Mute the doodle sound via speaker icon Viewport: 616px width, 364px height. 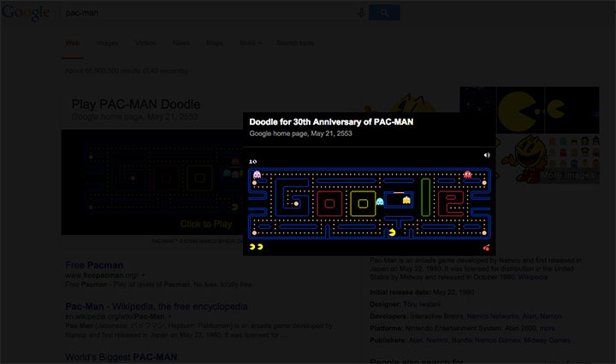click(487, 155)
